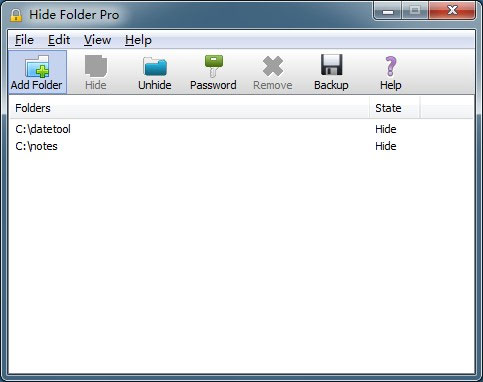Sort by the Folders column header
Image resolution: width=483 pixels, height=382 pixels.
190,108
